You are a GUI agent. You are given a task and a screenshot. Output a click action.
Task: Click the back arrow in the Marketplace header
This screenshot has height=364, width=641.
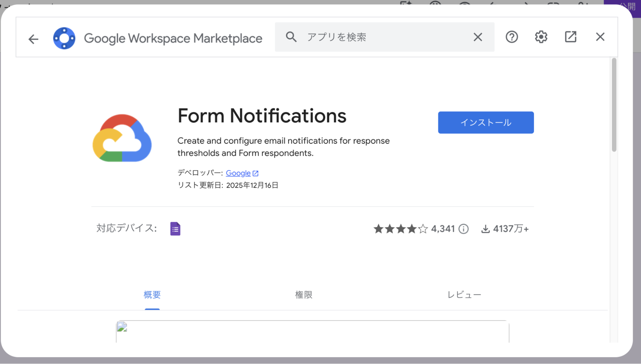click(x=33, y=38)
